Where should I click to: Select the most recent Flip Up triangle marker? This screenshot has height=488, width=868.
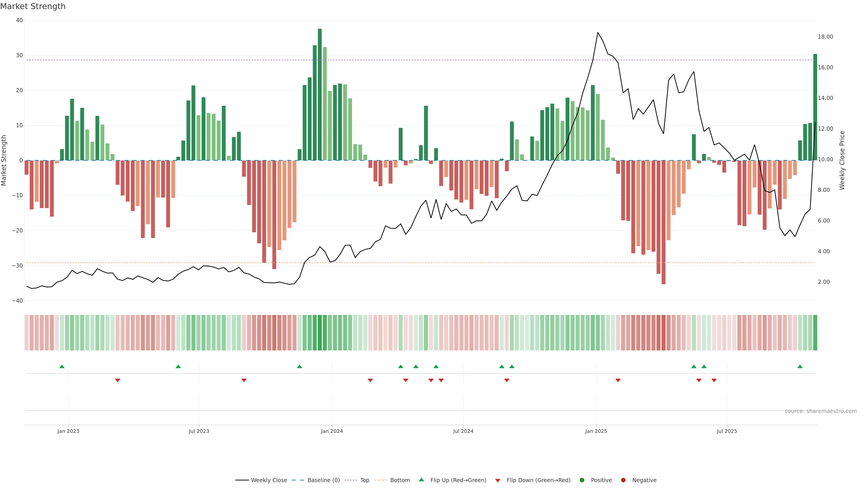800,366
